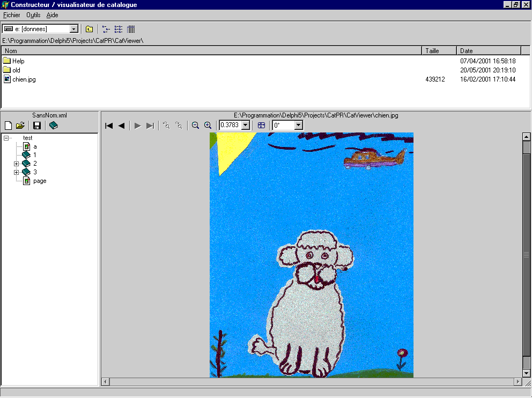This screenshot has width=532, height=398.
Task: Switch file list to detailed view icon
Action: [x=131, y=29]
